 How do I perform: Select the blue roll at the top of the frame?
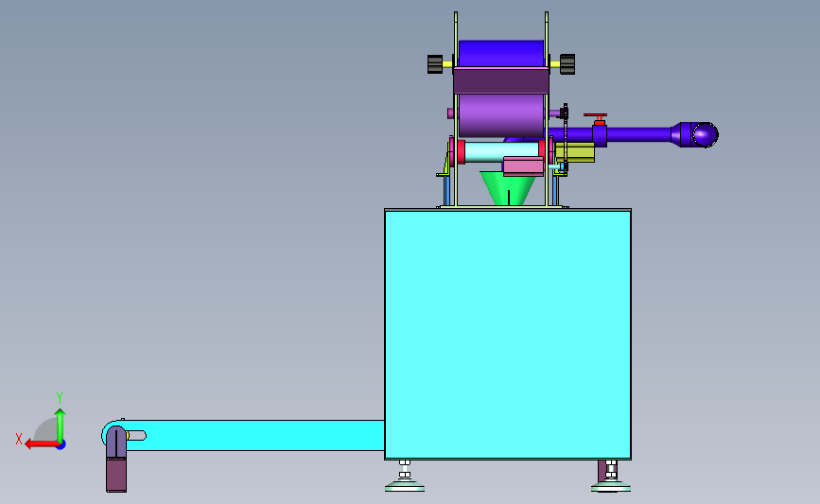coord(501,53)
